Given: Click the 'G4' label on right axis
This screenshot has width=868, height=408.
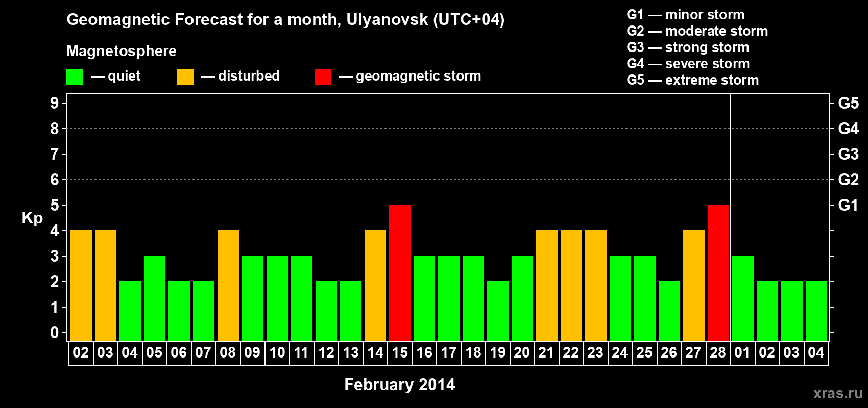Looking at the screenshot, I should pos(849,129).
